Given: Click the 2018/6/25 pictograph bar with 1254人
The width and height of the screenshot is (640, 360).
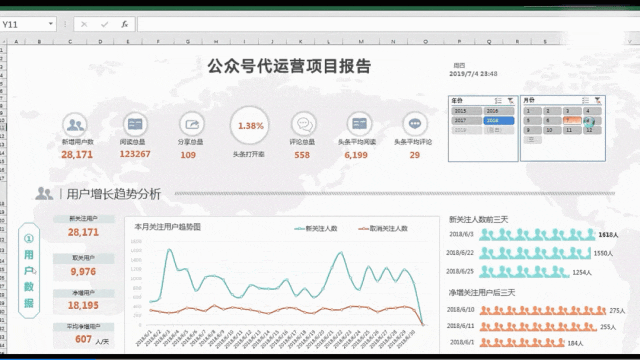Looking at the screenshot, I should 524,272.
